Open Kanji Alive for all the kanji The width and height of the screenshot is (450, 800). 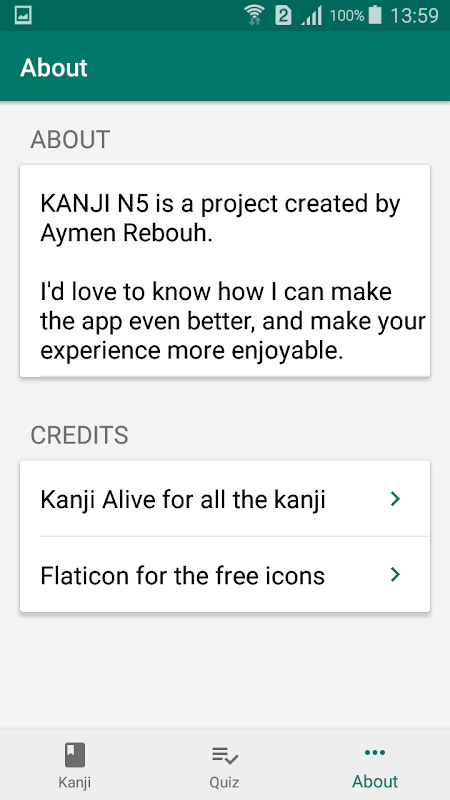(x=225, y=498)
